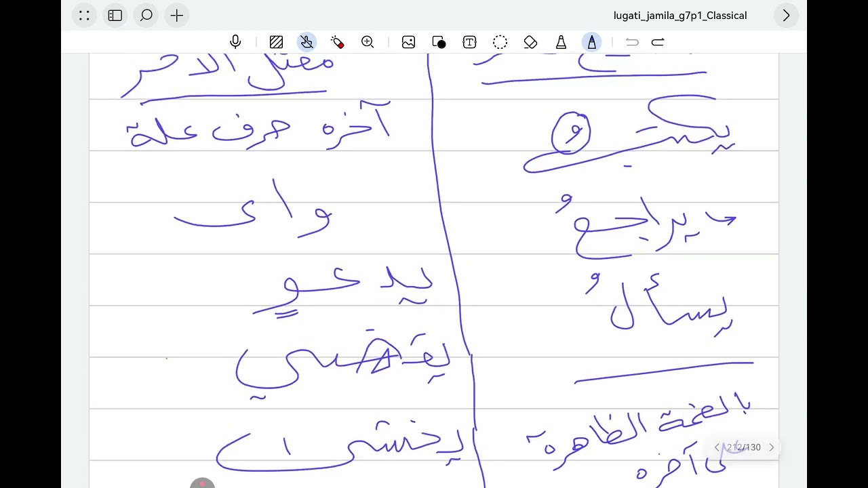
Task: Toggle the finger-touch drawing mode icon
Action: click(307, 42)
